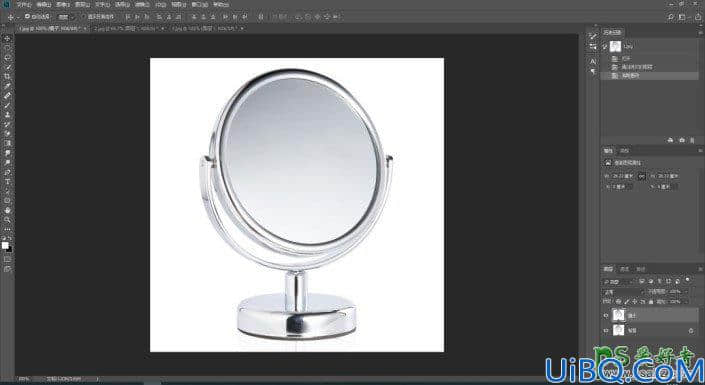Select the Rectangle shape tool
The height and width of the screenshot is (385, 705).
[x=8, y=200]
